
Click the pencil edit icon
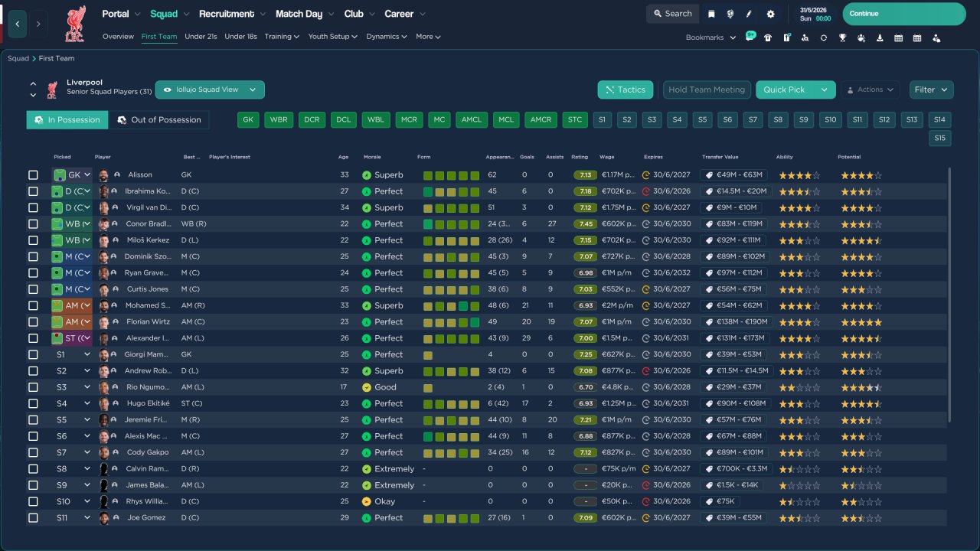749,14
